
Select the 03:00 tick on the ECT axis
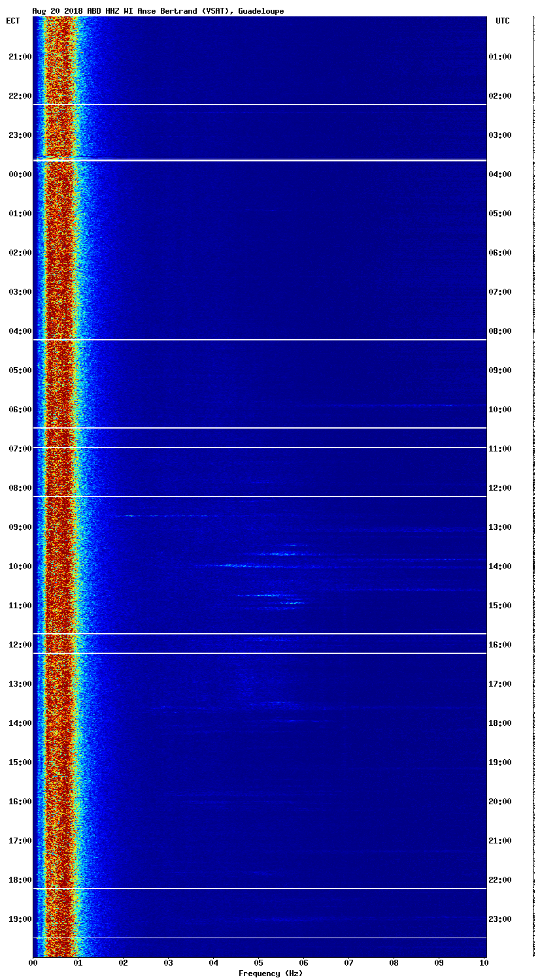tap(20, 292)
